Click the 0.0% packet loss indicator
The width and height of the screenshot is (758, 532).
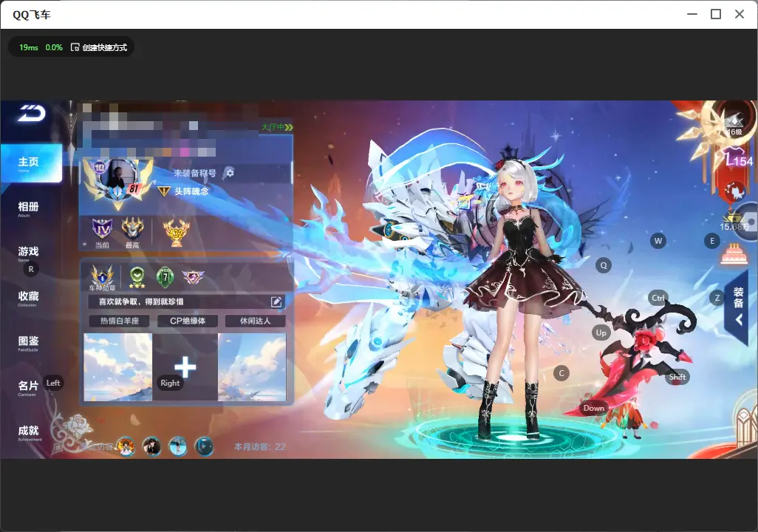(x=54, y=47)
